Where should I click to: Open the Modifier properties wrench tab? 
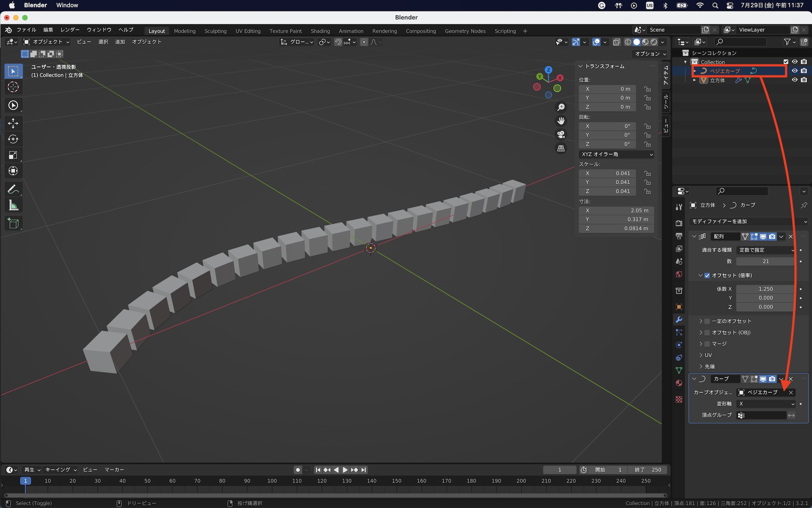(x=679, y=320)
